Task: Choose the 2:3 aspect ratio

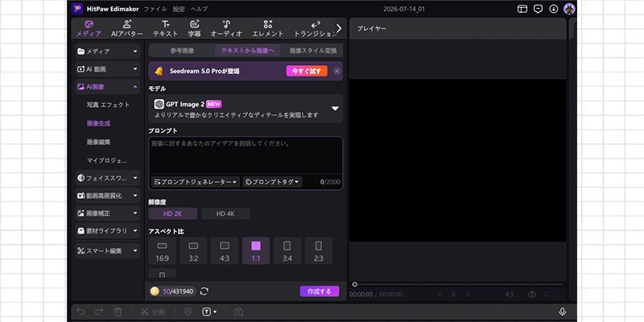Action: coord(318,250)
